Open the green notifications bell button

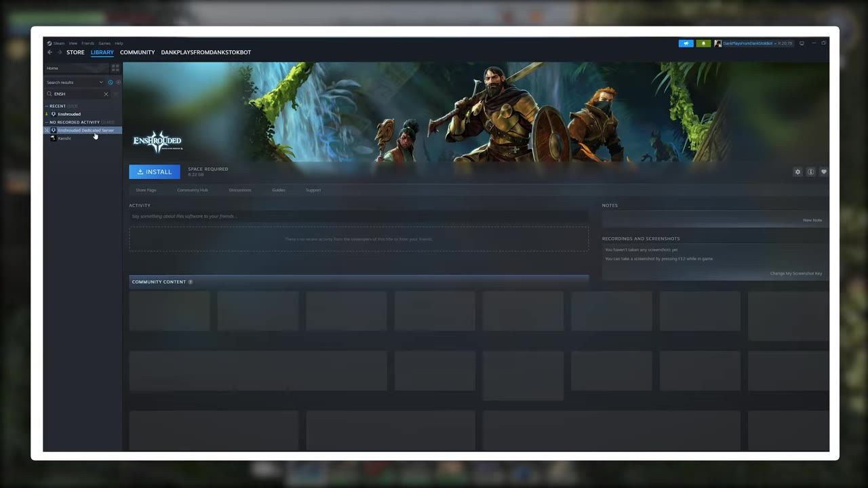(x=703, y=43)
